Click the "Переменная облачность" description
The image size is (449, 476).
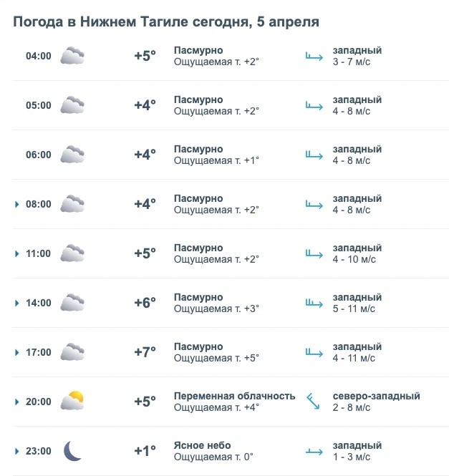234,396
